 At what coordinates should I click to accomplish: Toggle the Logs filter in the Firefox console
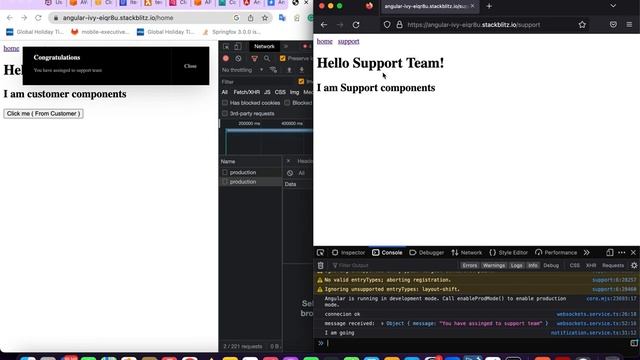point(516,265)
